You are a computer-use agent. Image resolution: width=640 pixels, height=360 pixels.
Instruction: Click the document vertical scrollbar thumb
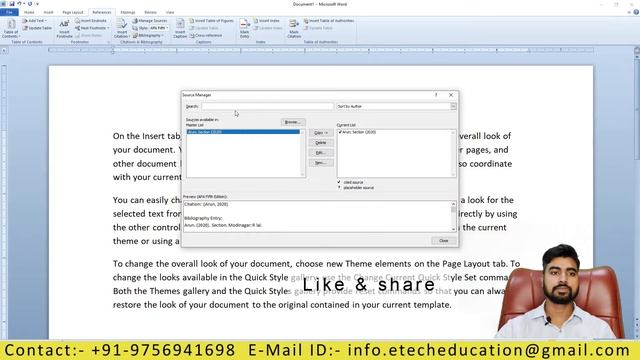[637, 108]
